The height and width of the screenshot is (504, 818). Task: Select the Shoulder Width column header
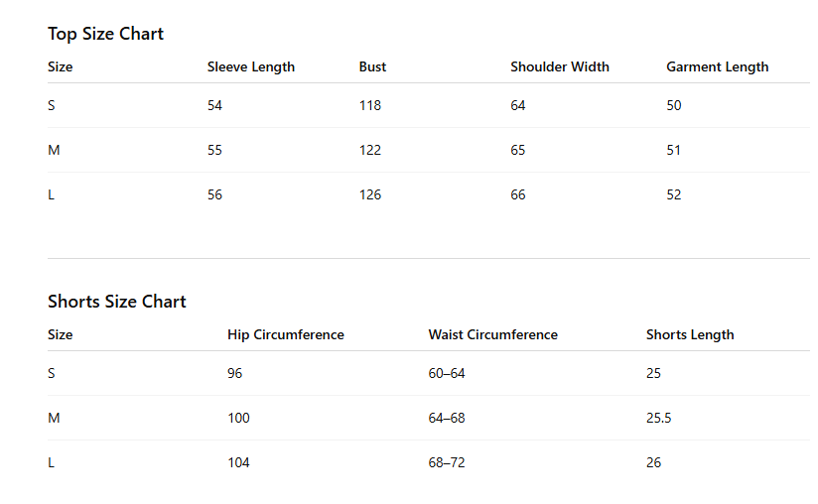pos(560,67)
